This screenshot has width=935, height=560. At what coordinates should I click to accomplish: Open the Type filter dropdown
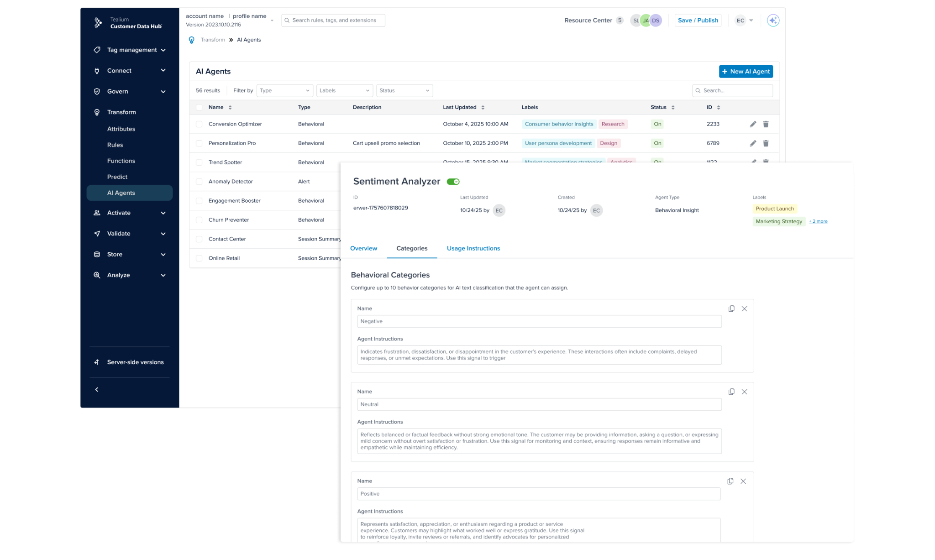(285, 91)
